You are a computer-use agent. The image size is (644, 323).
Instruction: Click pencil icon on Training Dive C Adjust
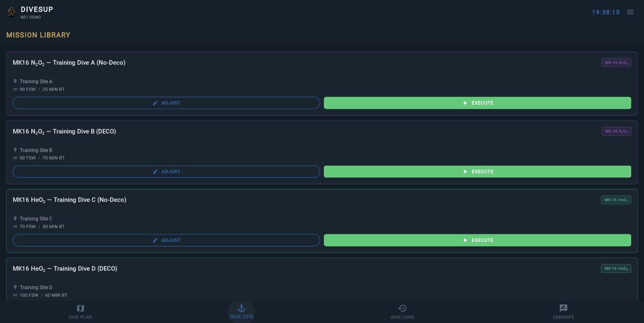[x=155, y=240]
